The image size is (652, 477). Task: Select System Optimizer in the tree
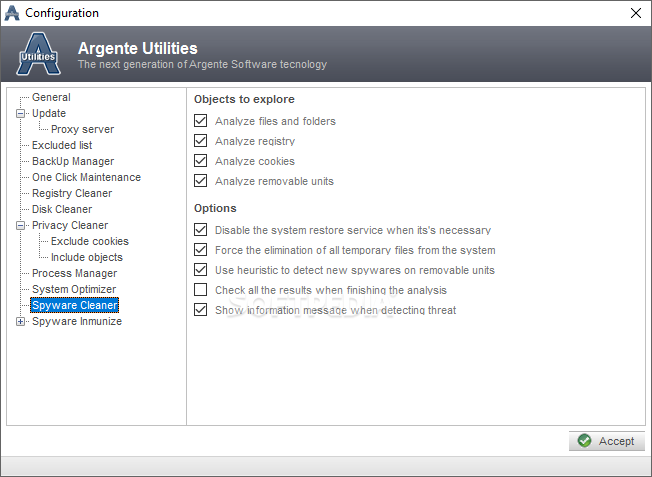[x=74, y=289]
